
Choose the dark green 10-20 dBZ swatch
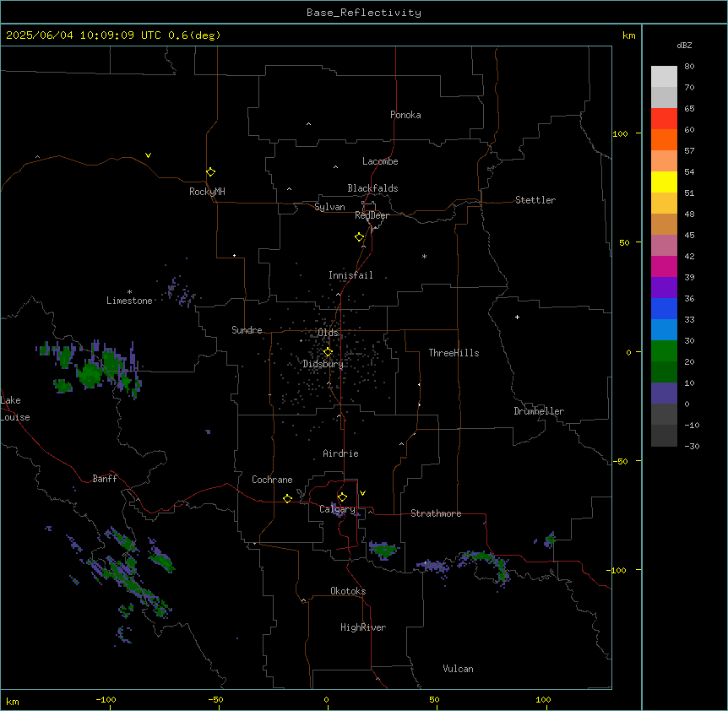pyautogui.click(x=664, y=372)
